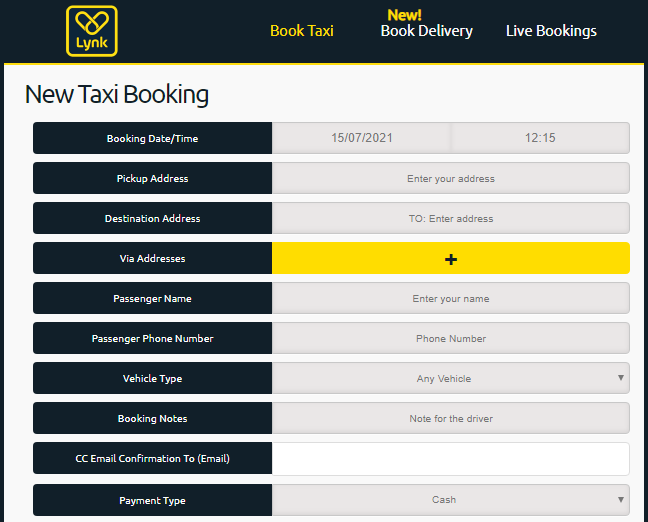The width and height of the screenshot is (648, 522).
Task: Click the Note for the driver field
Action: [x=451, y=418]
